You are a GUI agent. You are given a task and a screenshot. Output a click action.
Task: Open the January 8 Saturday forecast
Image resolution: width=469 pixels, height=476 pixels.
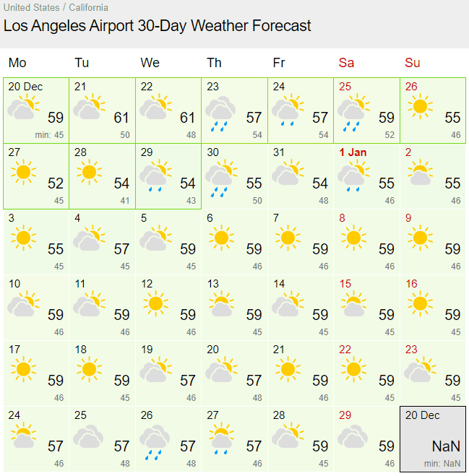[366, 242]
